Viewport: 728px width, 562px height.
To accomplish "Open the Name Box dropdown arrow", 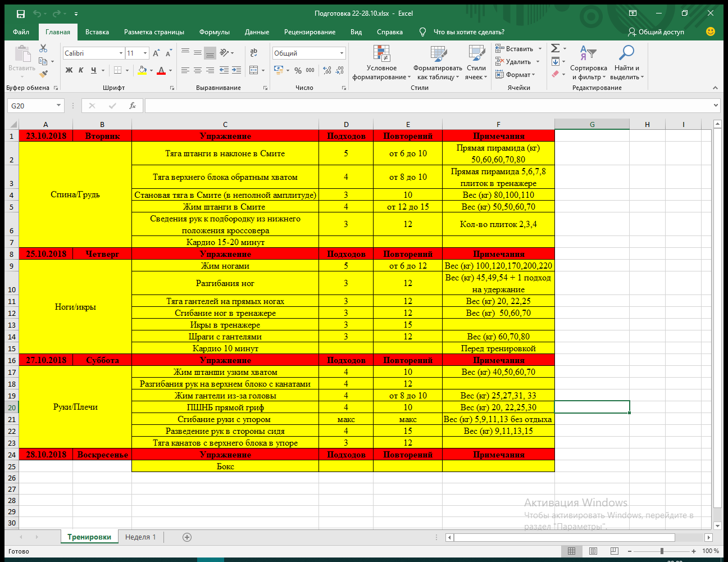I will (x=58, y=106).
